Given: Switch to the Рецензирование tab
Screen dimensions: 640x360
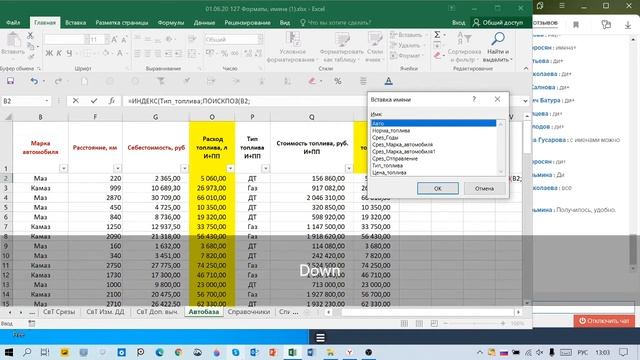Looking at the screenshot, I should click(x=247, y=22).
